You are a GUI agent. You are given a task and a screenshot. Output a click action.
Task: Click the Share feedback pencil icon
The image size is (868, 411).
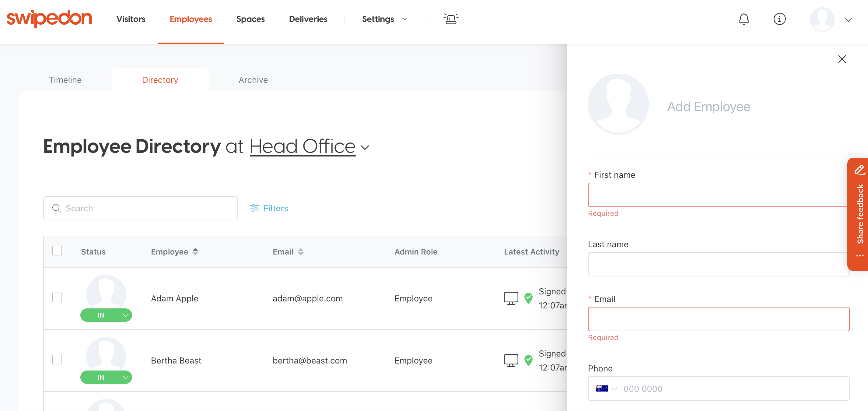[859, 170]
